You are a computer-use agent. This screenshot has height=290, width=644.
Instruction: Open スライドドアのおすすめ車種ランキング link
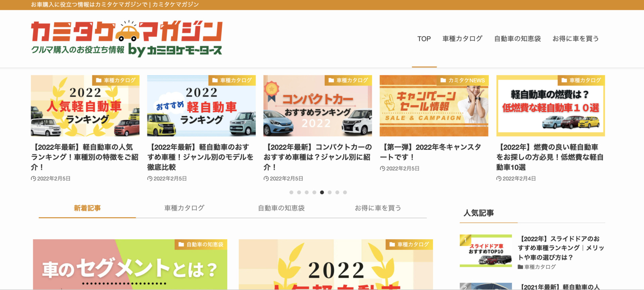pos(561,248)
